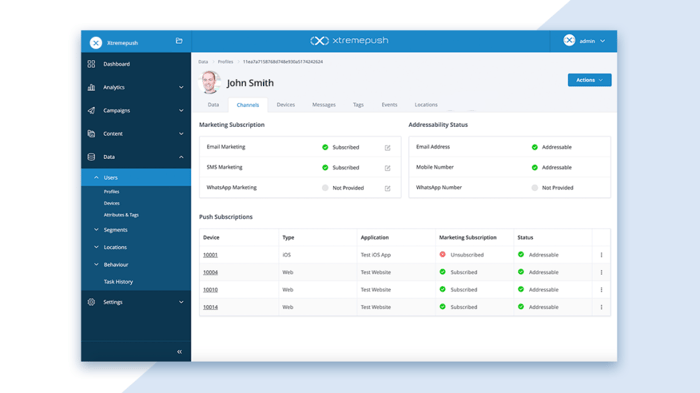The image size is (700, 393).
Task: Click the edit icon for Email Marketing
Action: pos(388,148)
